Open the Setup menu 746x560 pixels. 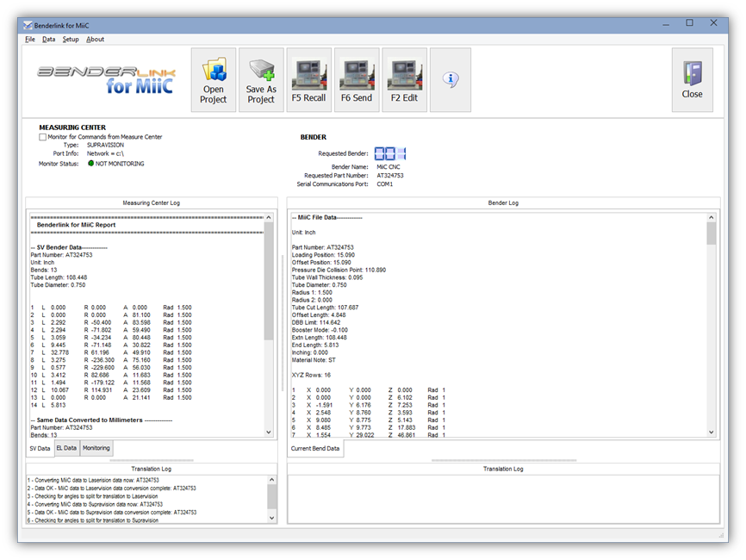tap(71, 39)
